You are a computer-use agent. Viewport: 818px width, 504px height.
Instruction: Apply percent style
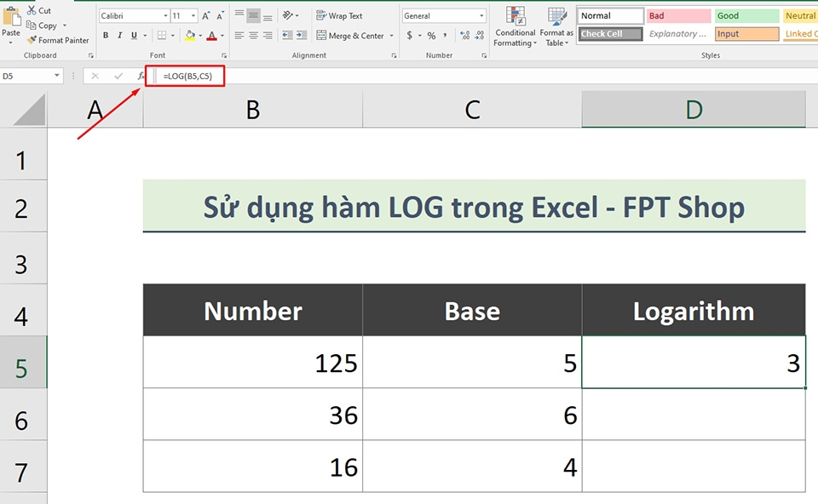point(431,36)
